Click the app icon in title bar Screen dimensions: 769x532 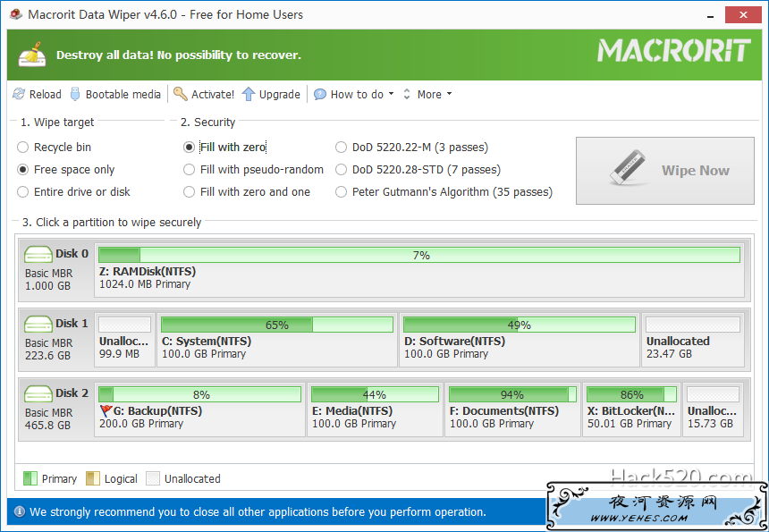16,14
